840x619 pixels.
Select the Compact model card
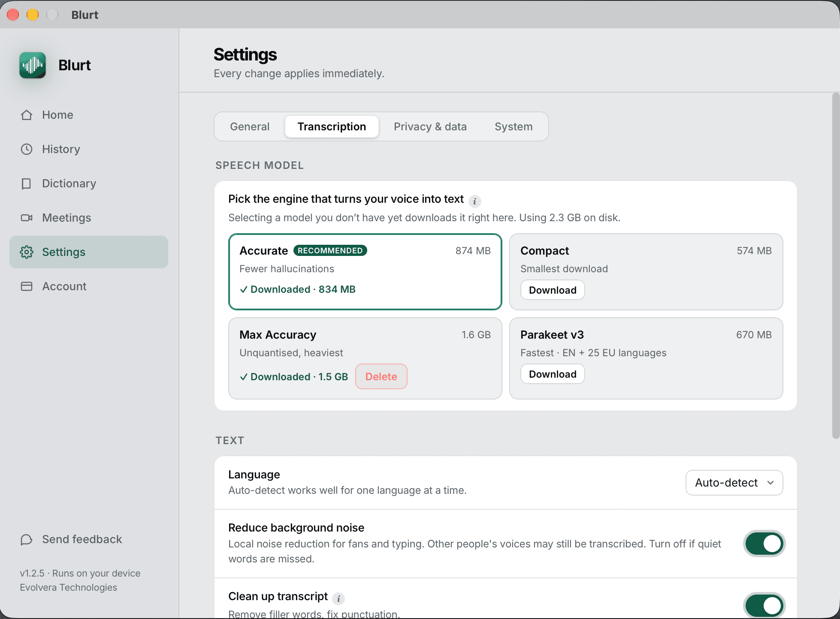tap(646, 271)
